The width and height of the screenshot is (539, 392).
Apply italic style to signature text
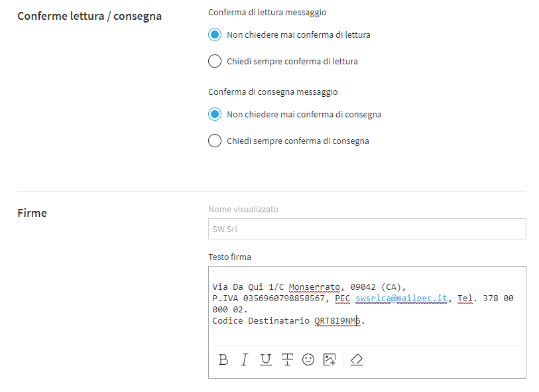[245, 359]
